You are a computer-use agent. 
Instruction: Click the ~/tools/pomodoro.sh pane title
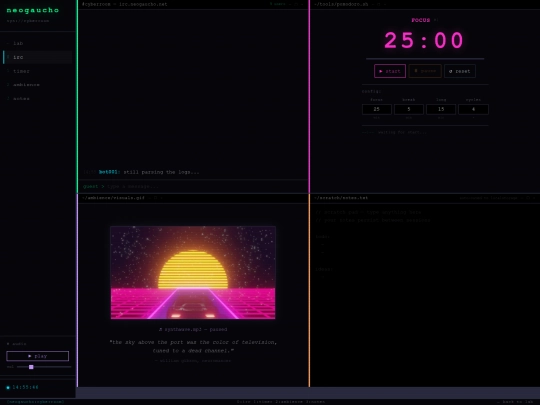(341, 4)
